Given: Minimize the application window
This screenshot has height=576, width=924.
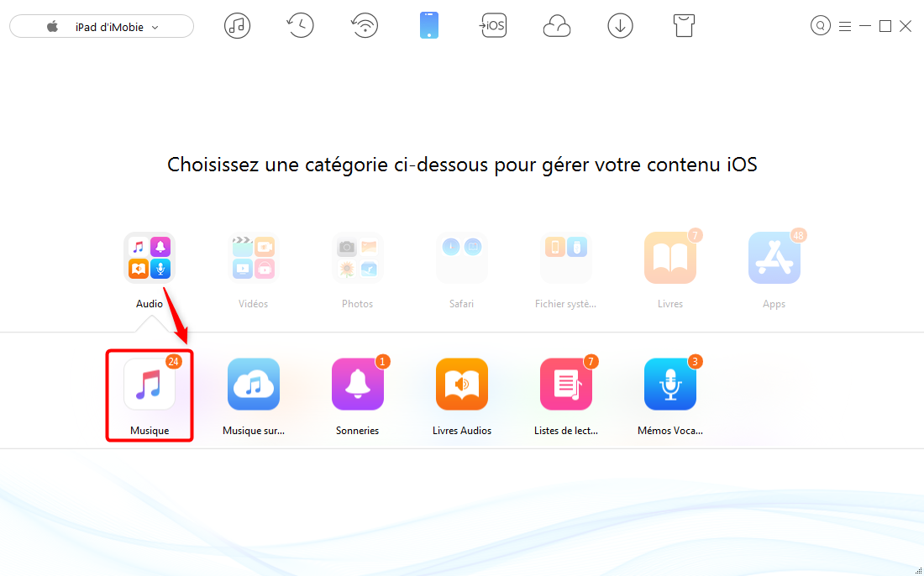Looking at the screenshot, I should click(865, 26).
